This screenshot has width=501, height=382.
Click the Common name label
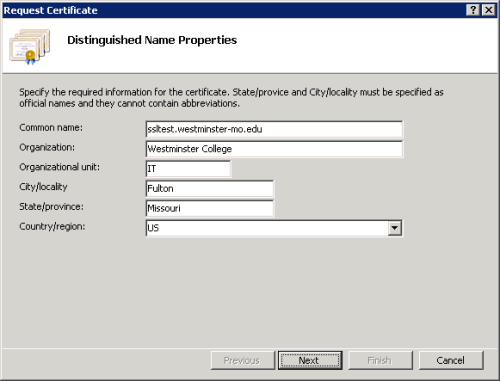[51, 128]
